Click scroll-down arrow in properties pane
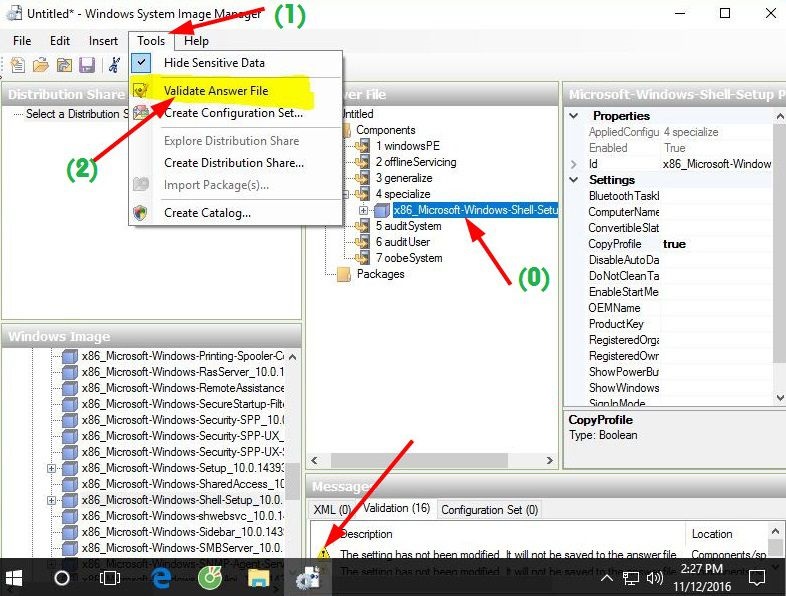 (779, 398)
